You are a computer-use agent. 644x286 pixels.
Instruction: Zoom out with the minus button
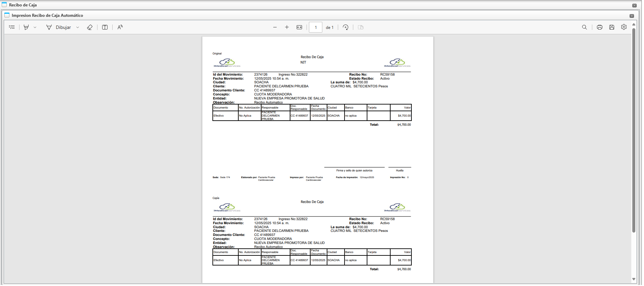[x=275, y=27]
